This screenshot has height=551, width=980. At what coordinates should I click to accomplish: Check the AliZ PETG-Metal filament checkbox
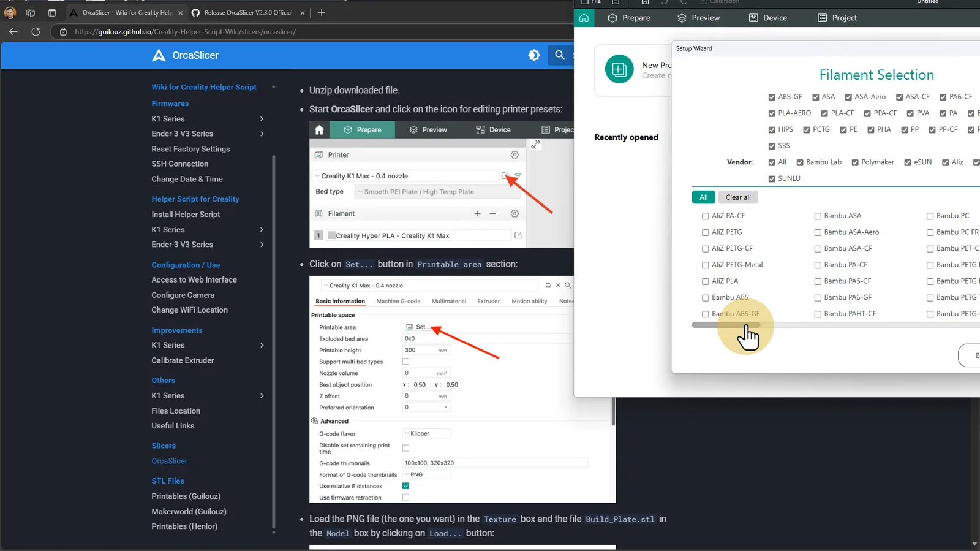pos(706,265)
